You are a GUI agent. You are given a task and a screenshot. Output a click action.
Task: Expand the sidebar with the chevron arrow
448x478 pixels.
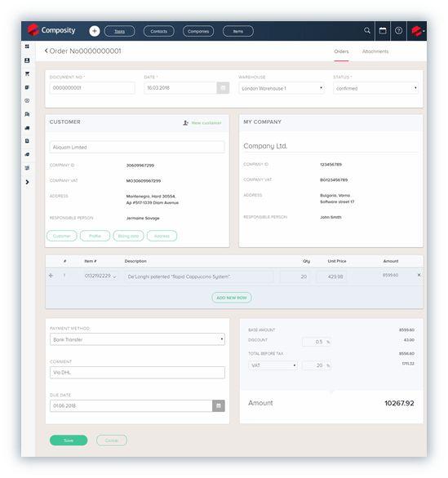click(x=27, y=182)
